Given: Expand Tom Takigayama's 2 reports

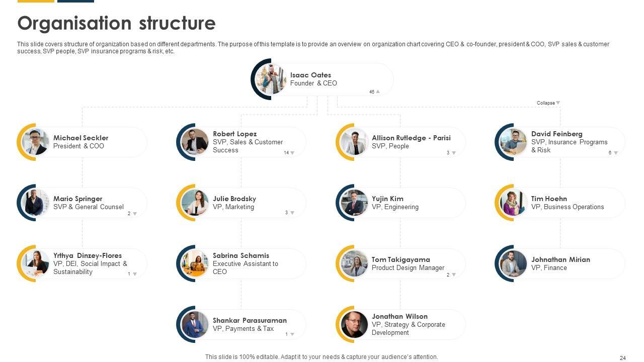Looking at the screenshot, I should [454, 275].
